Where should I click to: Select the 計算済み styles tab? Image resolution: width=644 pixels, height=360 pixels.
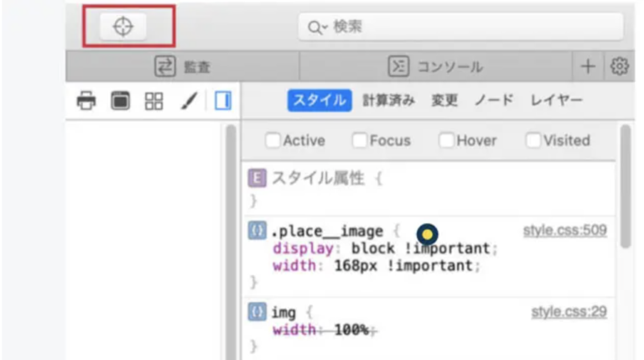click(x=388, y=101)
